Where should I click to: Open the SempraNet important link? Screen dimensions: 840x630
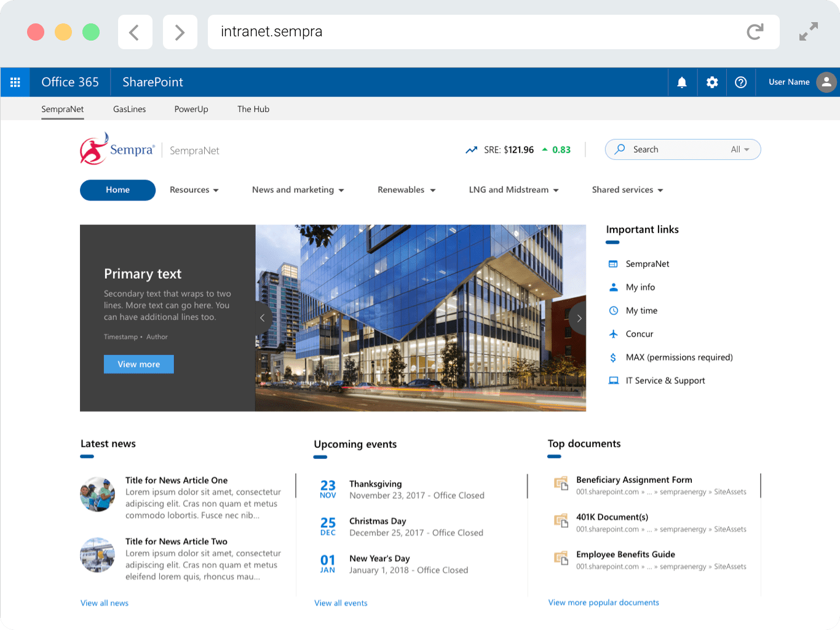click(x=648, y=264)
